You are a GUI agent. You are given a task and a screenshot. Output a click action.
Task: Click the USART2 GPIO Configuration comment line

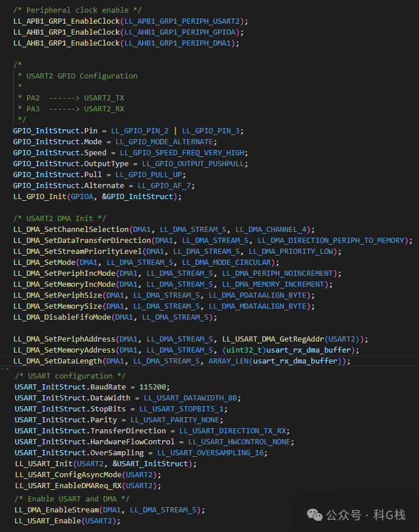click(x=82, y=76)
